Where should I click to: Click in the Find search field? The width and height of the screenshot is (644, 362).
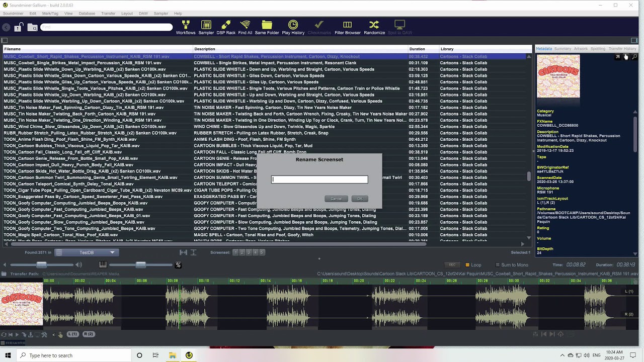coord(107,27)
